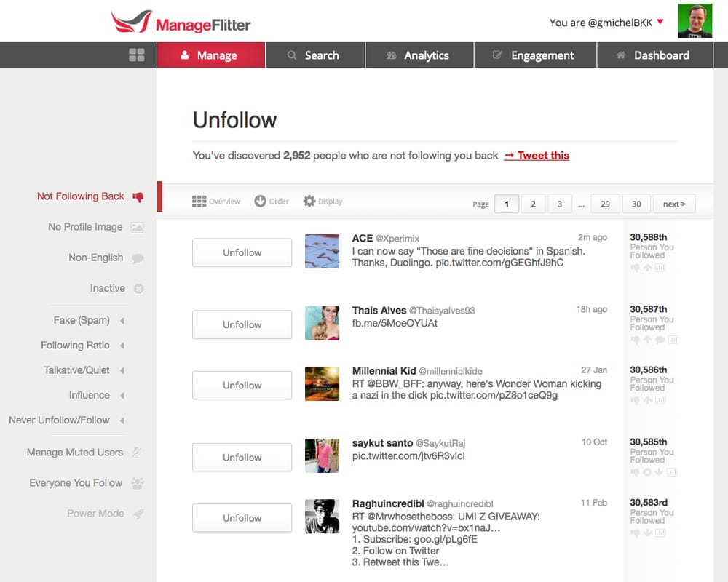This screenshot has height=582, width=728.
Task: Open the Dashboard tab
Action: 655,55
